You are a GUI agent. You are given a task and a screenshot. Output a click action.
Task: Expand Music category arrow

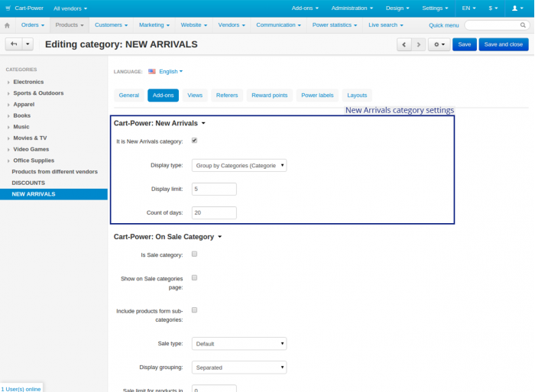click(x=8, y=128)
